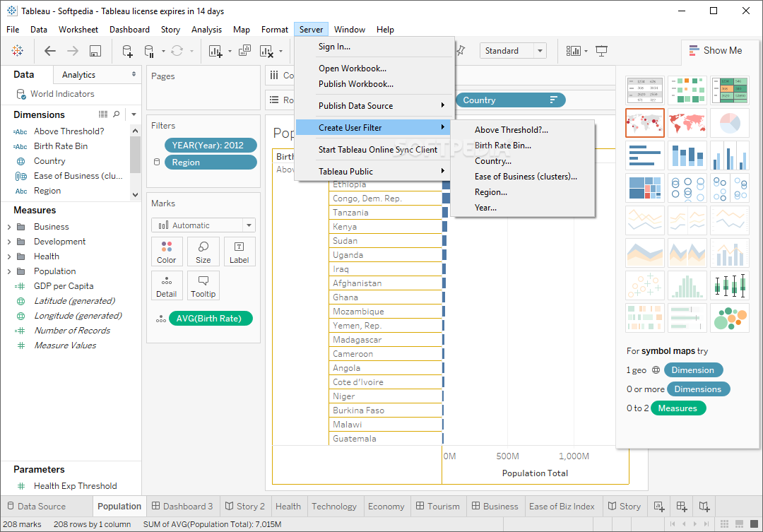The width and height of the screenshot is (763, 532).
Task: Select Region user filter option
Action: (523, 191)
